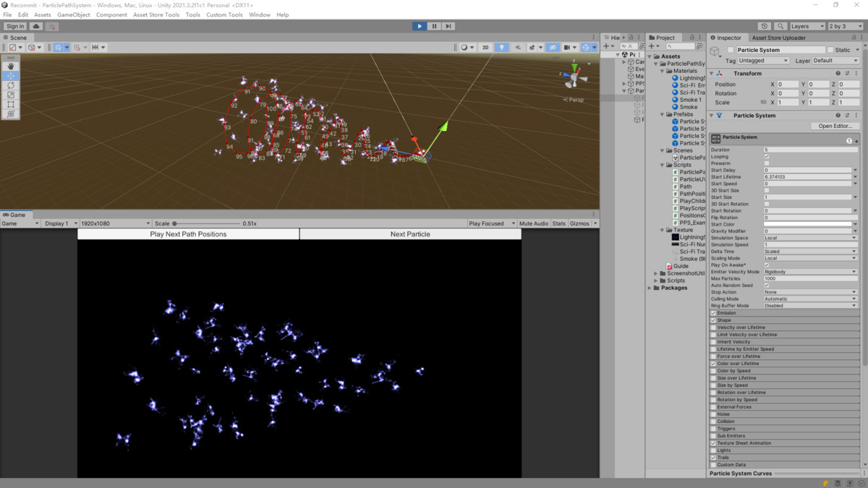Click the Pause playback button
The width and height of the screenshot is (868, 488).
point(434,26)
